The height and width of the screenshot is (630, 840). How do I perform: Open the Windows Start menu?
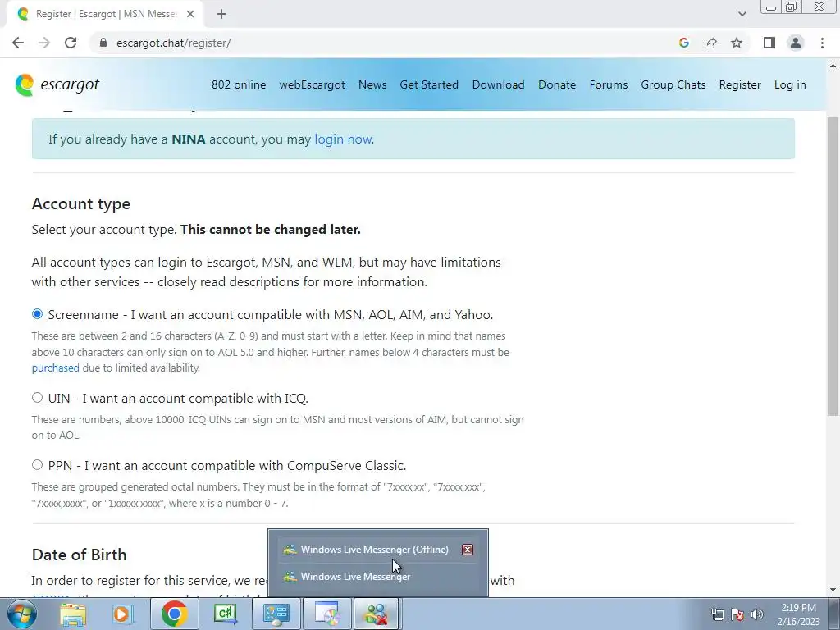(x=22, y=614)
